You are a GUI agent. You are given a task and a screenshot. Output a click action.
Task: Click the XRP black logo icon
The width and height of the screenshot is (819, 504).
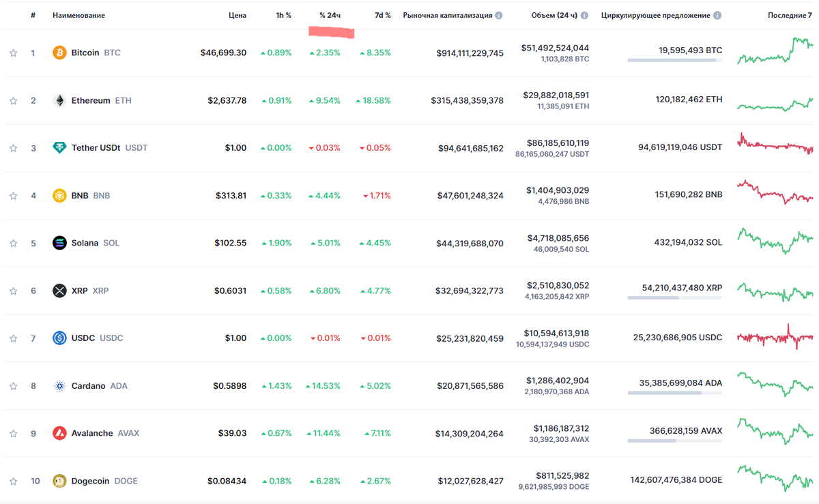[60, 291]
